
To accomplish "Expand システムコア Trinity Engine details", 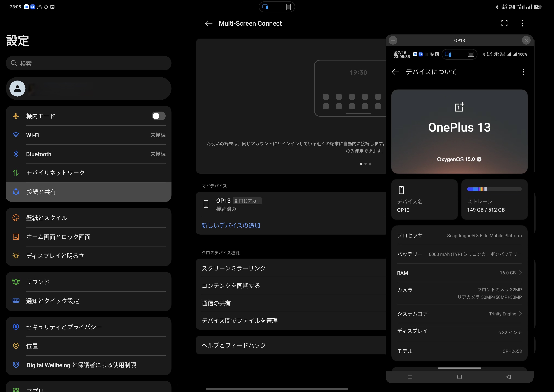I will pos(459,314).
